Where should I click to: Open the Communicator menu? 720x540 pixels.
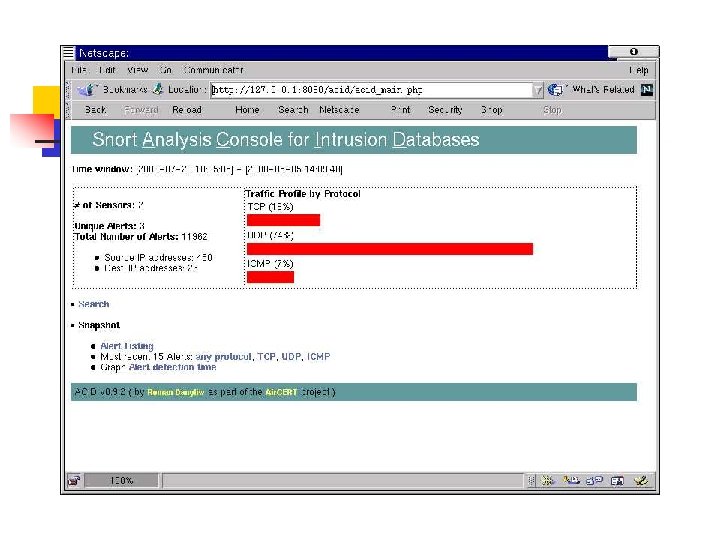click(x=213, y=70)
